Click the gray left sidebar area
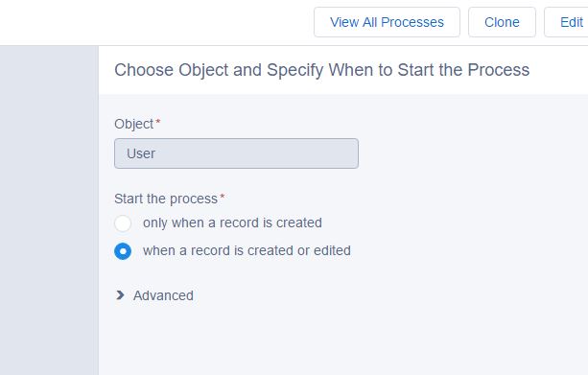This screenshot has width=588, height=375. (49, 210)
